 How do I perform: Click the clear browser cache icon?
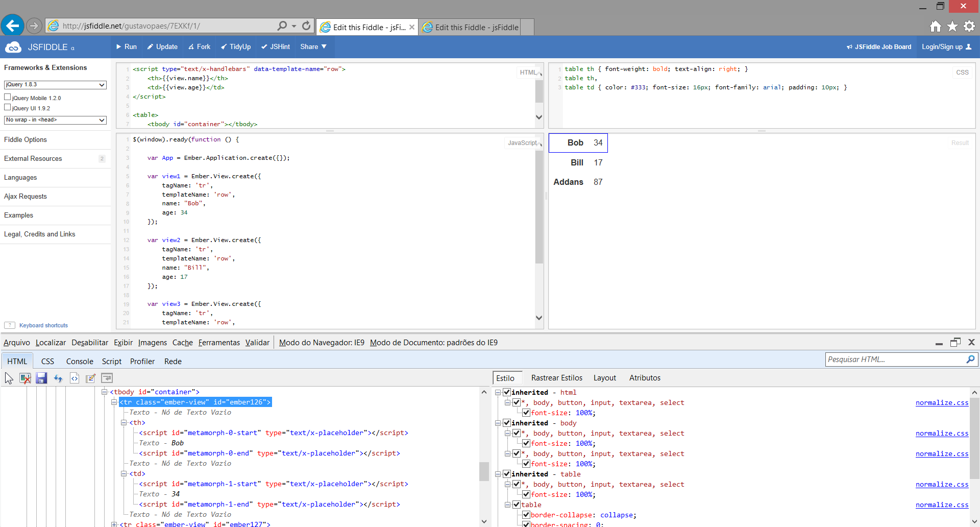[x=25, y=378]
